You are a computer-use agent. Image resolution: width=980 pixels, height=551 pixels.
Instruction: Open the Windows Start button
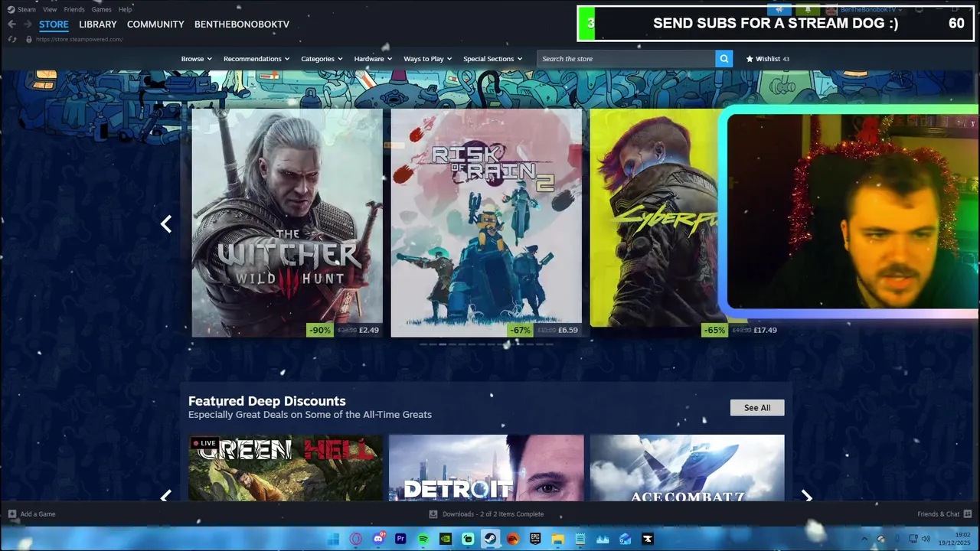tap(333, 539)
